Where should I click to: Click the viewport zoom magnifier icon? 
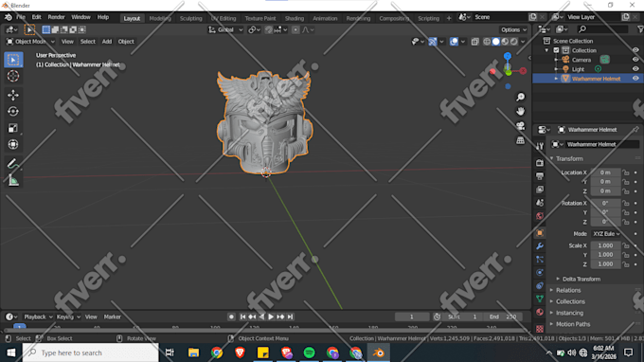tap(520, 97)
